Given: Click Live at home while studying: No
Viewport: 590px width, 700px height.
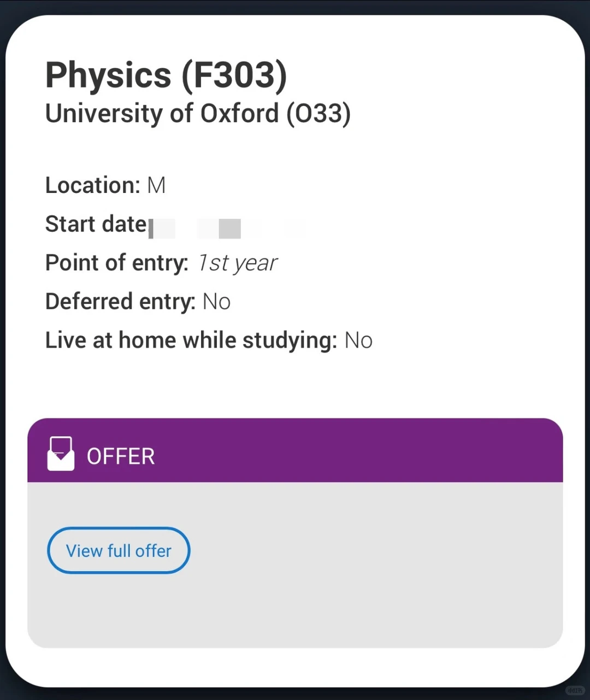Looking at the screenshot, I should pyautogui.click(x=209, y=340).
